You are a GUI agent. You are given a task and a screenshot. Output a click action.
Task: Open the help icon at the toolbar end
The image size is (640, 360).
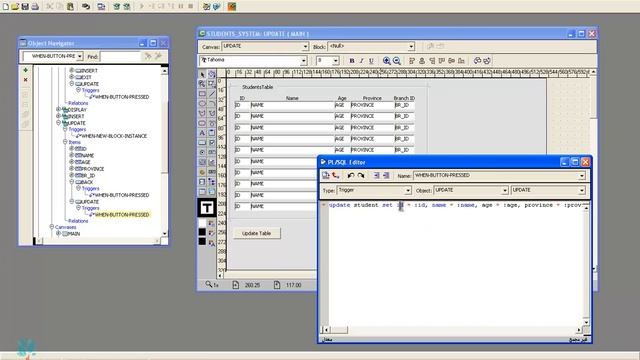tap(232, 7)
